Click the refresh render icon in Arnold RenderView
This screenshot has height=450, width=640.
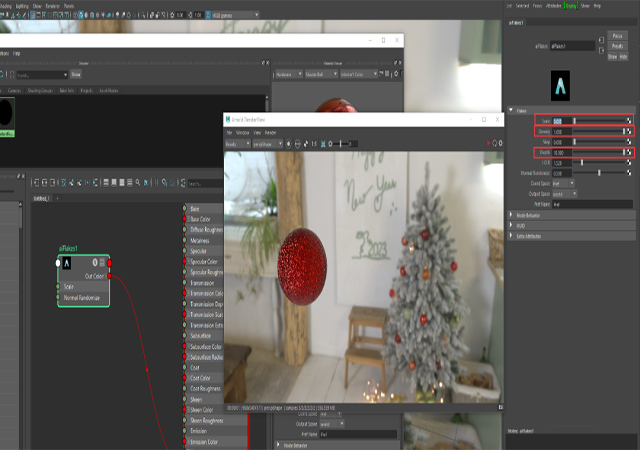pyautogui.click(x=494, y=143)
